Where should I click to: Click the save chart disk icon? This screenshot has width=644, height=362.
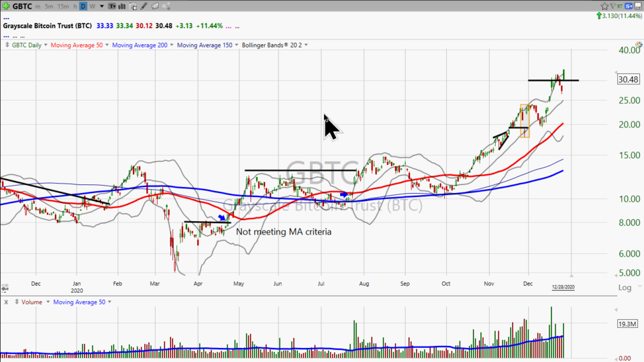pos(638,6)
